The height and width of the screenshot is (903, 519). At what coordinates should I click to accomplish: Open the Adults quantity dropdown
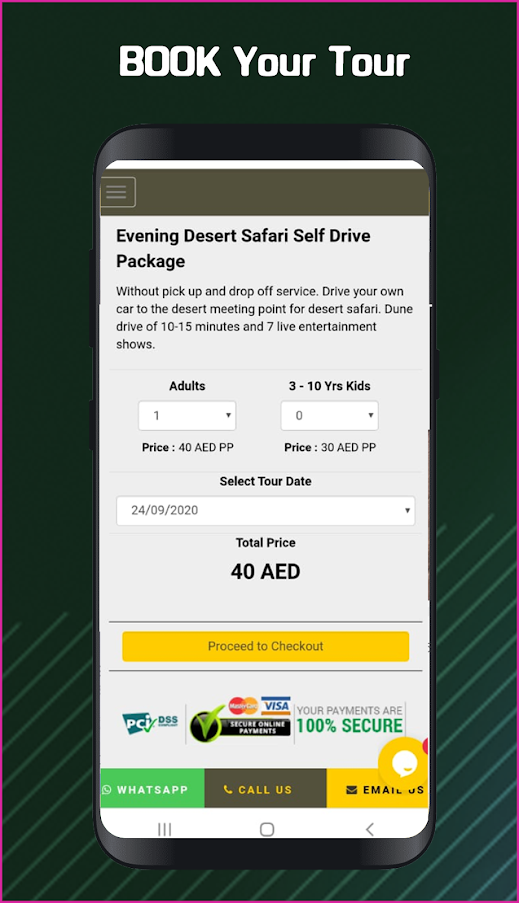[x=187, y=415]
